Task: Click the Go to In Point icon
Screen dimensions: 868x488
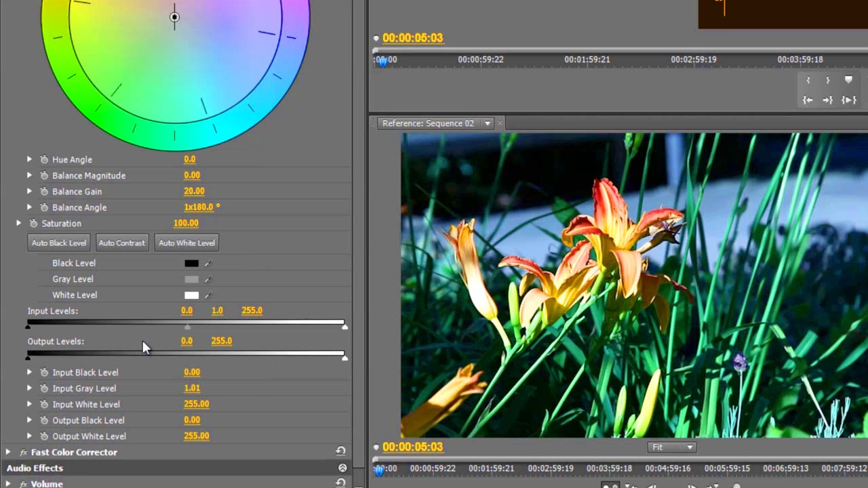Action: [x=807, y=100]
